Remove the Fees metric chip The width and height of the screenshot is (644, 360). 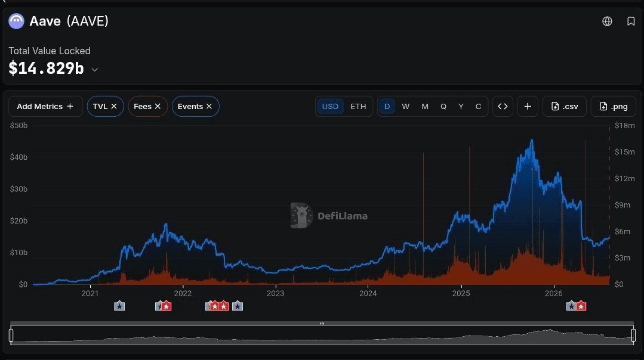158,107
